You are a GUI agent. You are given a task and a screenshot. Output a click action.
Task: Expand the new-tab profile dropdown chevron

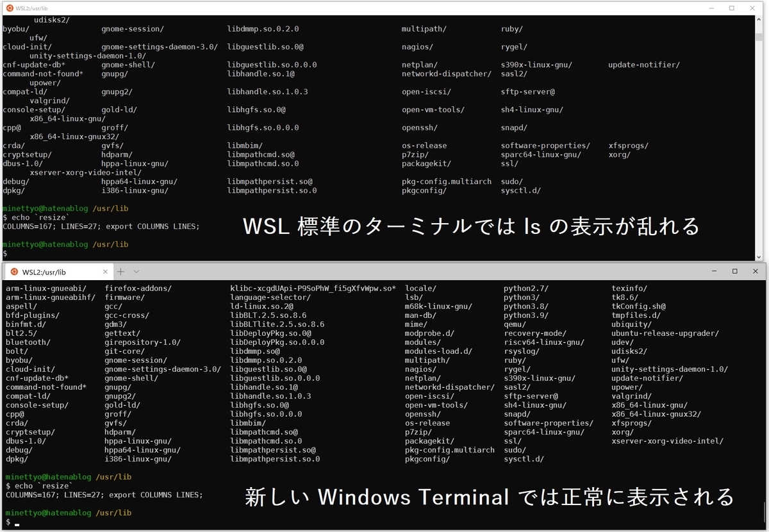coord(136,272)
